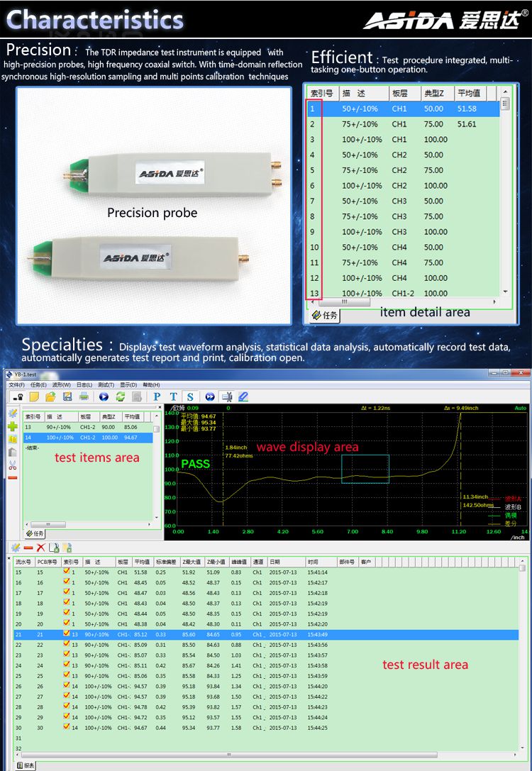Toggle checkbox in result row 15
The image size is (532, 771).
click(67, 572)
